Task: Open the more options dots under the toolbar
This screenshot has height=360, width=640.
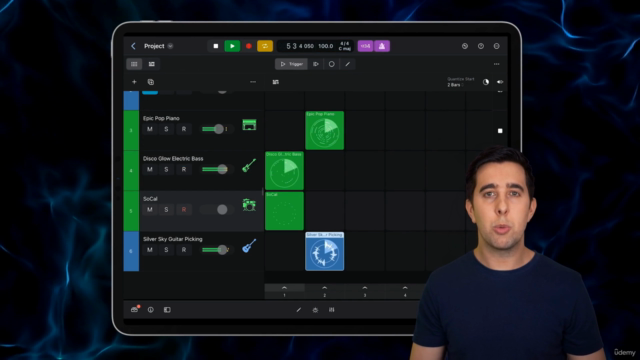Action: tap(497, 64)
